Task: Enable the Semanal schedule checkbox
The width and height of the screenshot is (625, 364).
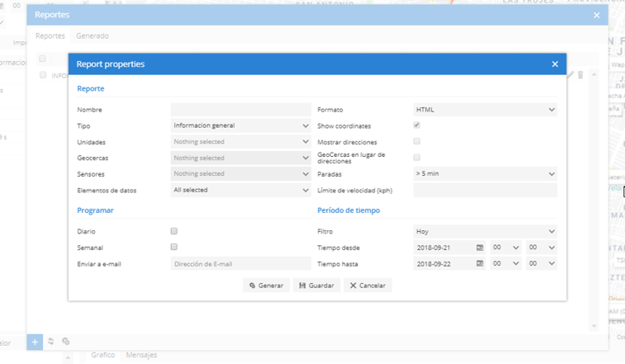Action: click(174, 247)
